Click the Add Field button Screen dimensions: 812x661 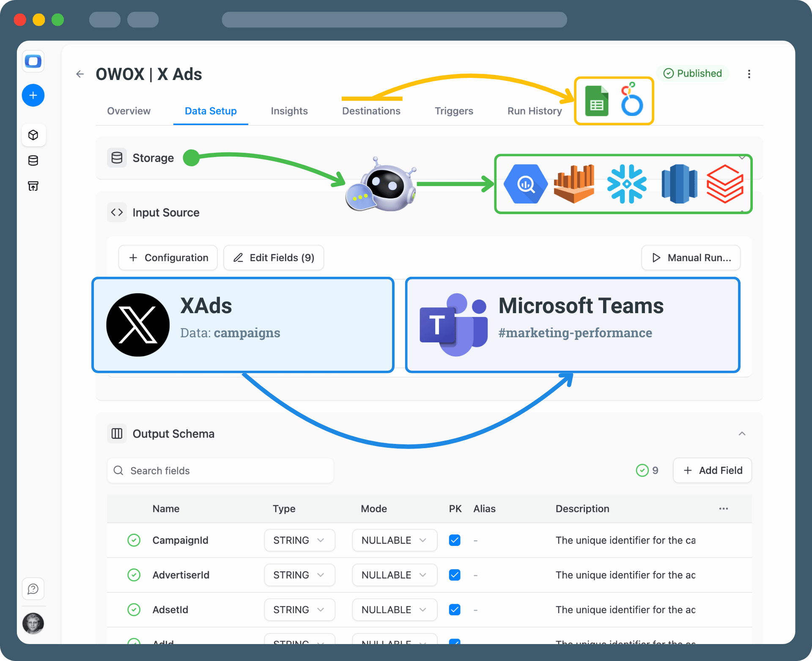(712, 471)
